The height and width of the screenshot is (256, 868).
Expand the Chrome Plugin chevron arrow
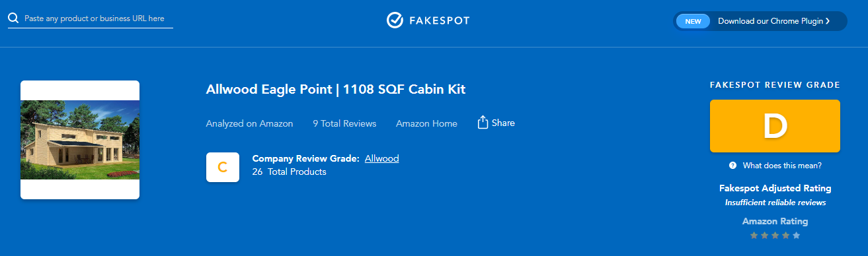828,21
